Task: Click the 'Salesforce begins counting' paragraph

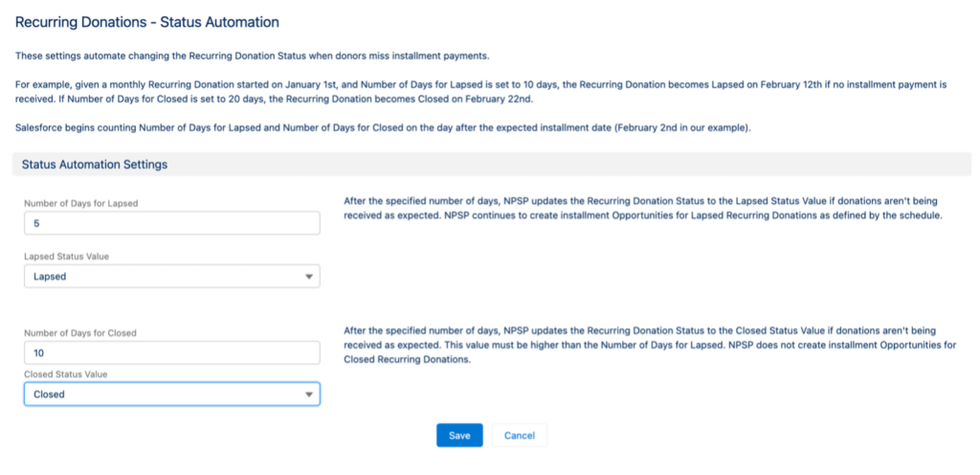Action: tap(383, 128)
